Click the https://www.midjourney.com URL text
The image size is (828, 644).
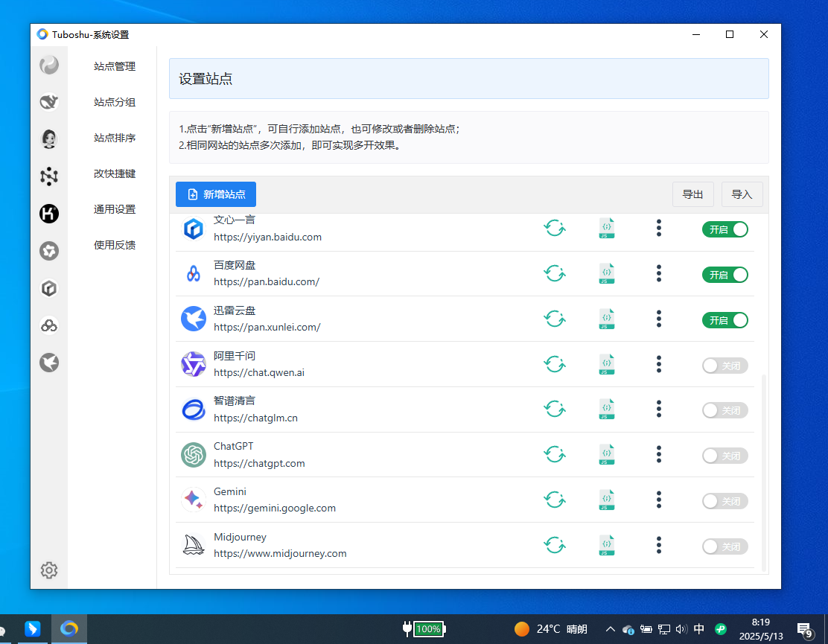[x=280, y=553]
